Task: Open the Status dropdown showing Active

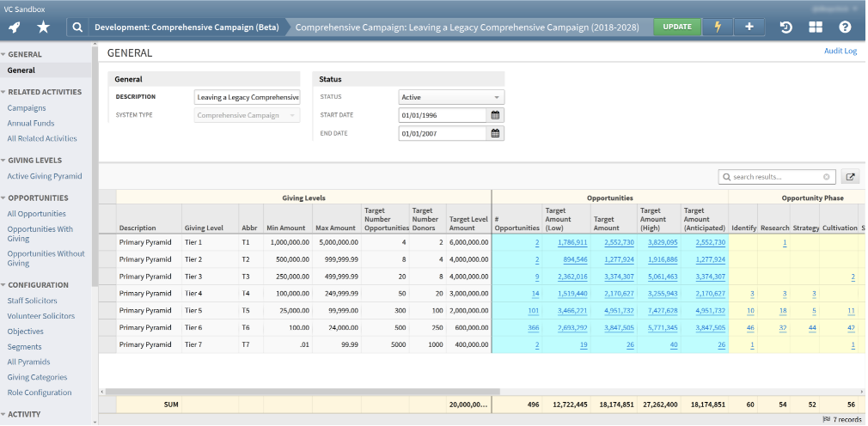Action: (x=451, y=97)
